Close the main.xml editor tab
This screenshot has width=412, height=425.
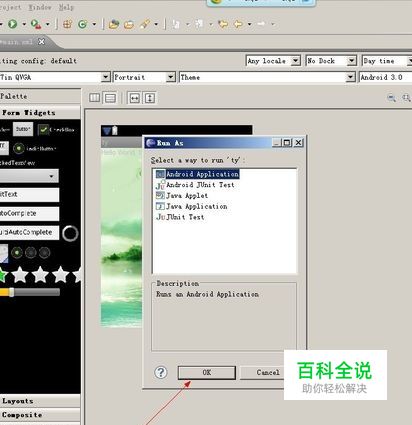click(x=41, y=42)
